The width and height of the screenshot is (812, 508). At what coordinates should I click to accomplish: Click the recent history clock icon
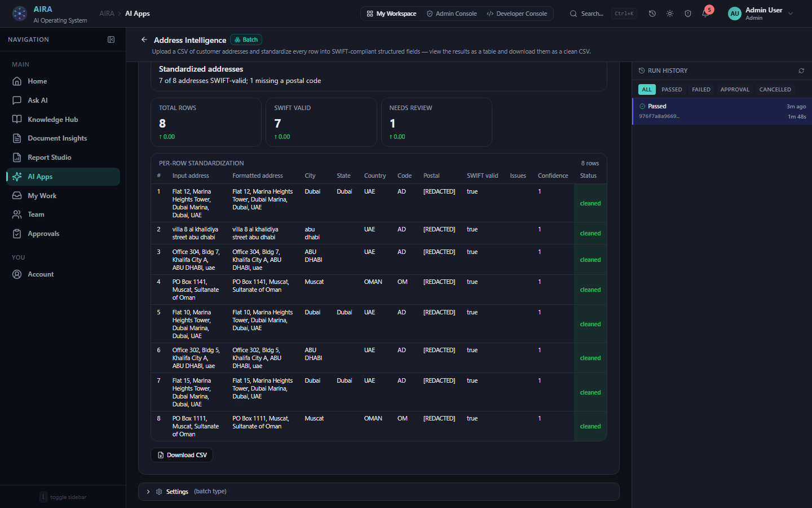[652, 14]
